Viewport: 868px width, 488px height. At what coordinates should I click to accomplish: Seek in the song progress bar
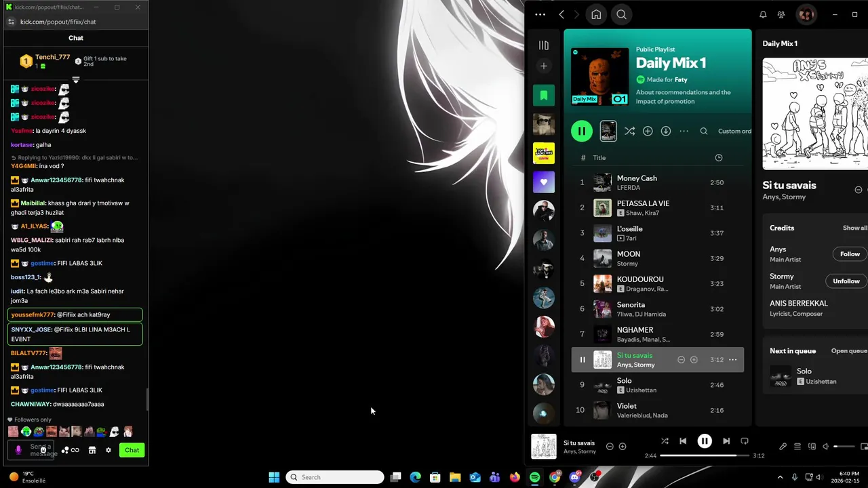coord(704,455)
